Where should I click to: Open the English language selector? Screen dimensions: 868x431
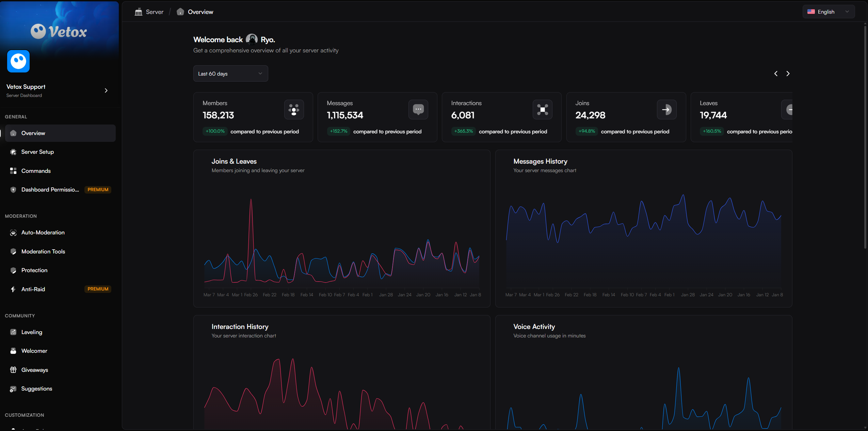[828, 11]
